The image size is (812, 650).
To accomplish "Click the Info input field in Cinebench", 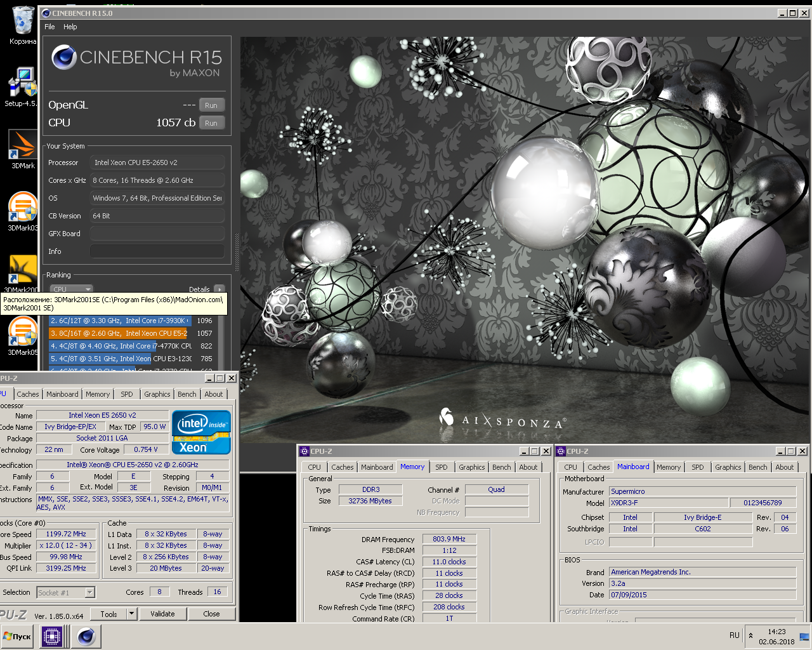I will click(157, 251).
